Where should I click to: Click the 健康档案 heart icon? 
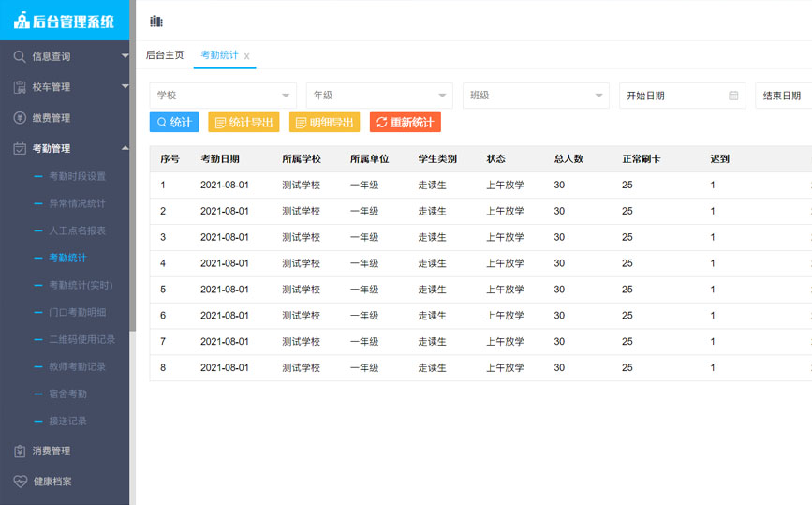click(x=21, y=482)
